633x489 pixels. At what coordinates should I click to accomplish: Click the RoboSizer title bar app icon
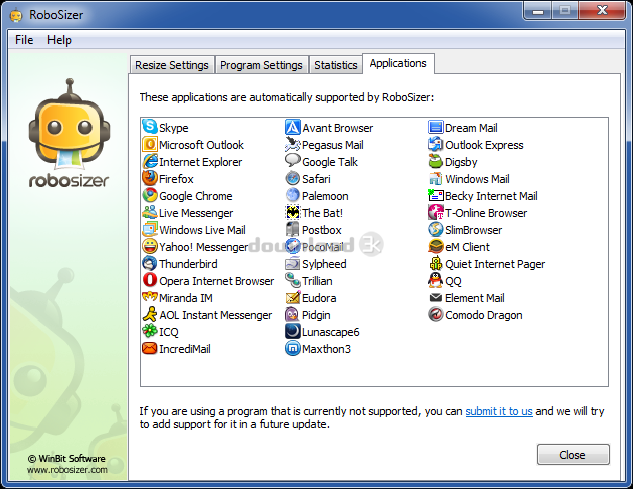click(x=16, y=15)
